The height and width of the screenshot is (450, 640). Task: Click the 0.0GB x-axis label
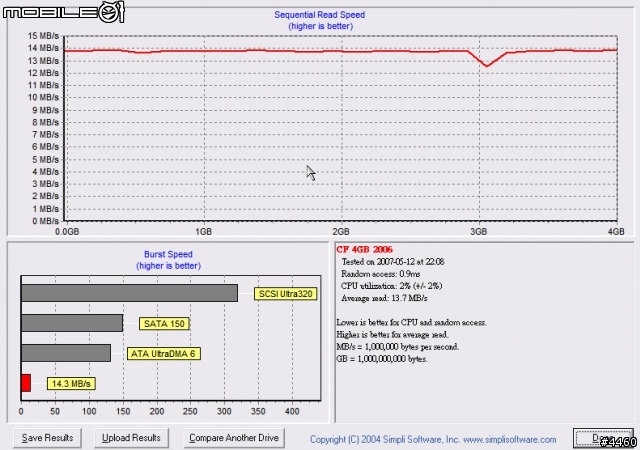pos(67,232)
